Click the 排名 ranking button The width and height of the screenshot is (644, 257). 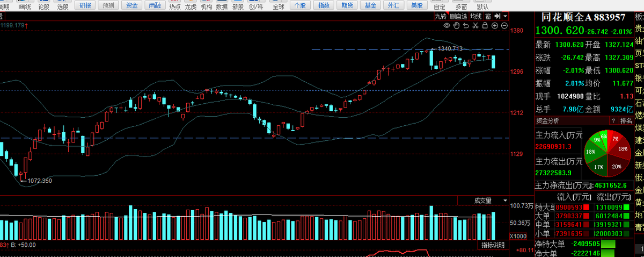pos(626,121)
